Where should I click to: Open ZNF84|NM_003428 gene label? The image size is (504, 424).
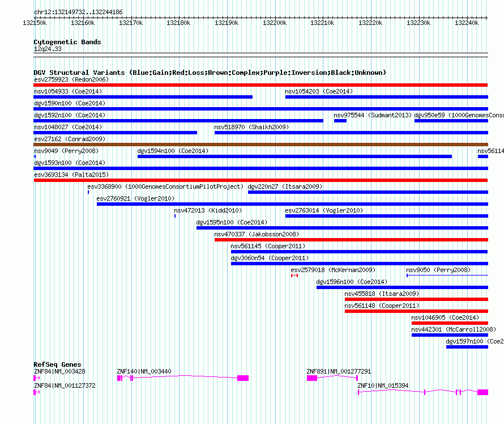[x=60, y=371]
